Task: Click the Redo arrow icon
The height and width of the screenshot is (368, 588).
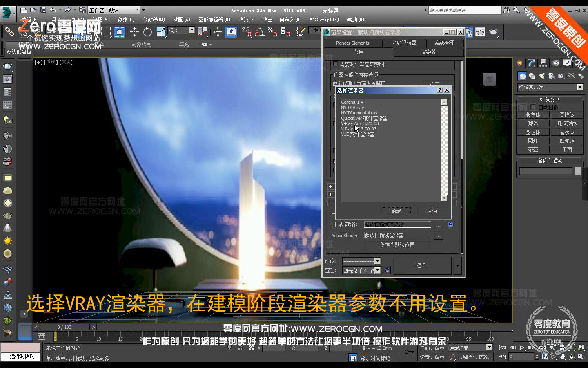Action: [67, 10]
